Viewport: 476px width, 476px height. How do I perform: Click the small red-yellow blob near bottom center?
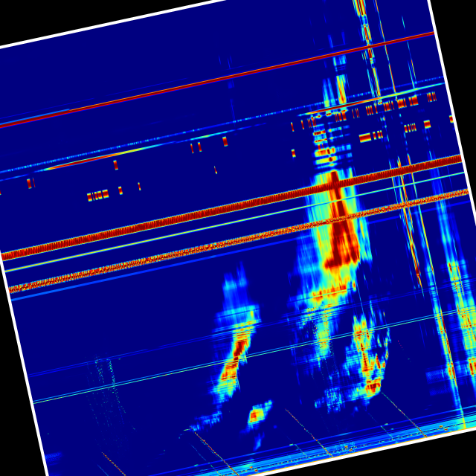tap(255, 416)
